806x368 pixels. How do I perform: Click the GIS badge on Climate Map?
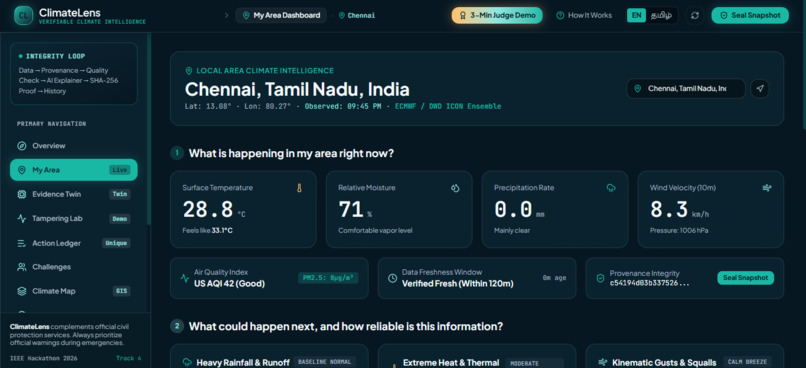[x=121, y=291]
